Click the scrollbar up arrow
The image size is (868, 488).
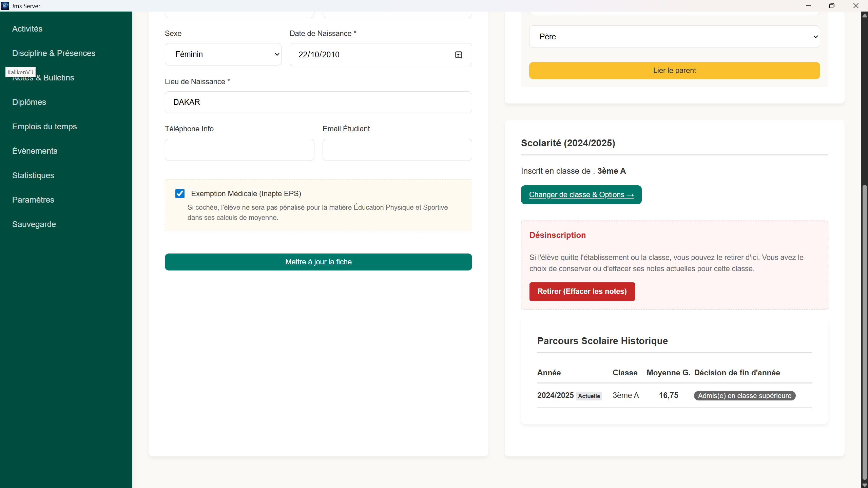(x=865, y=15)
